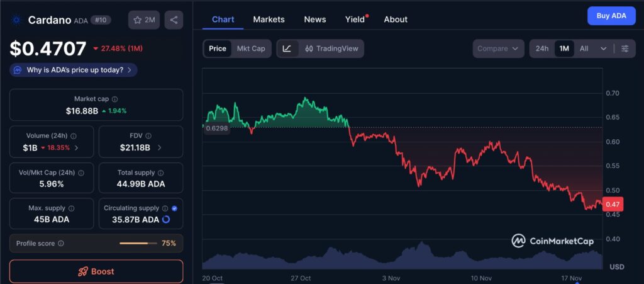The image size is (644, 284).
Task: Click the volume histogram under the chart
Action: tap(402, 257)
